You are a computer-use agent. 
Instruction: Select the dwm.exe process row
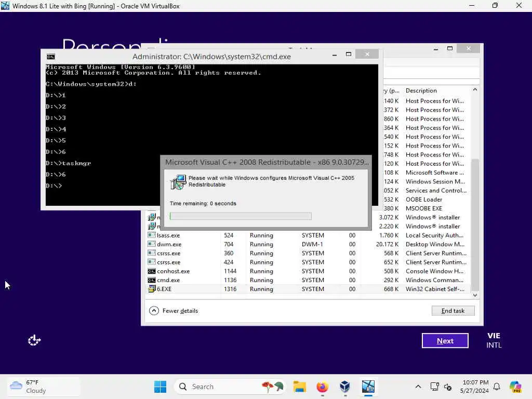tap(308, 244)
